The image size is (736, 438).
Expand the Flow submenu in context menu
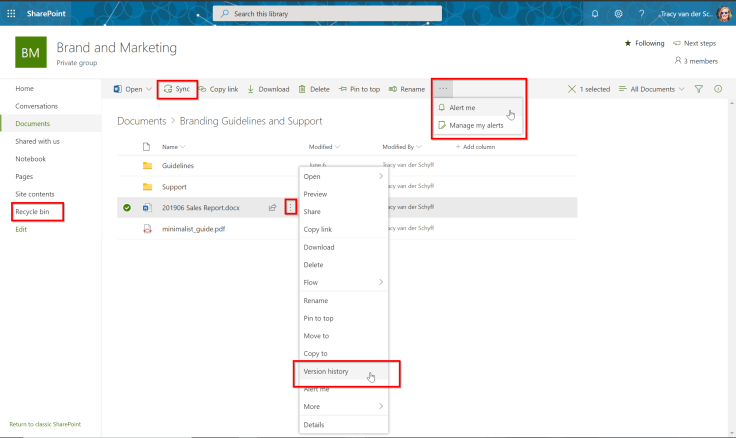(343, 282)
